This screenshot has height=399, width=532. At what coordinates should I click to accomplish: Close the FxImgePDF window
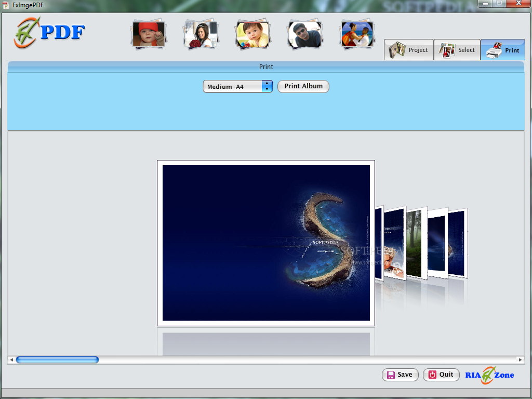pos(518,4)
